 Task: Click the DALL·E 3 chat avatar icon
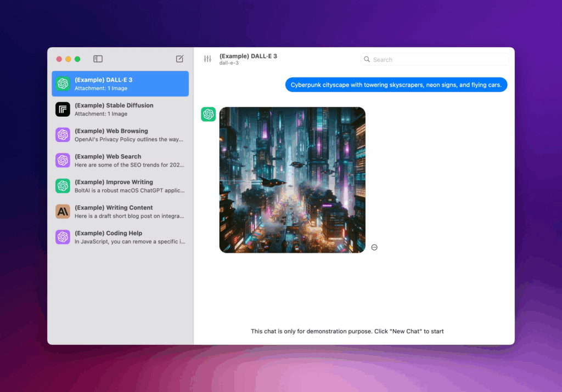click(63, 84)
